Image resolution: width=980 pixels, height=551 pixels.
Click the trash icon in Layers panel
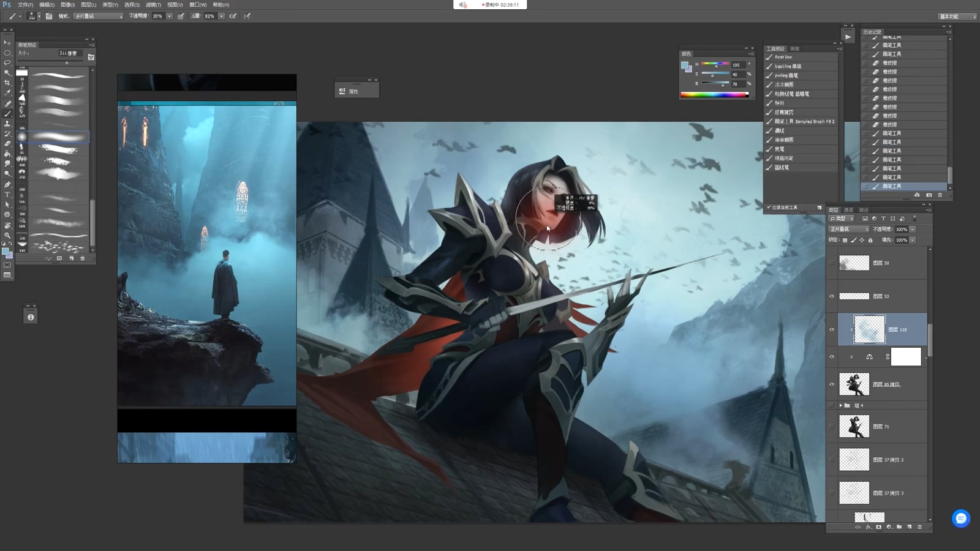coord(919,527)
